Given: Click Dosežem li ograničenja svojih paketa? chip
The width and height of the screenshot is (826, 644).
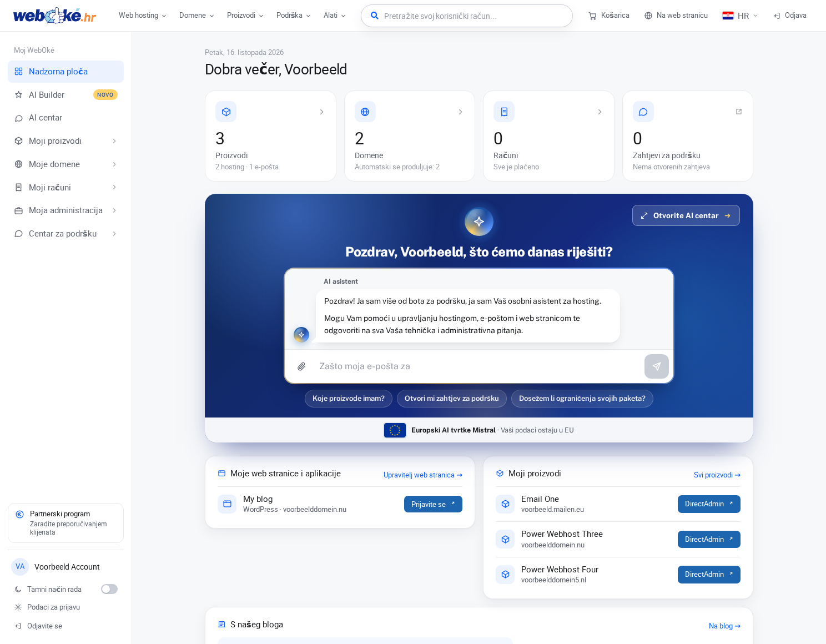Looking at the screenshot, I should [582, 399].
